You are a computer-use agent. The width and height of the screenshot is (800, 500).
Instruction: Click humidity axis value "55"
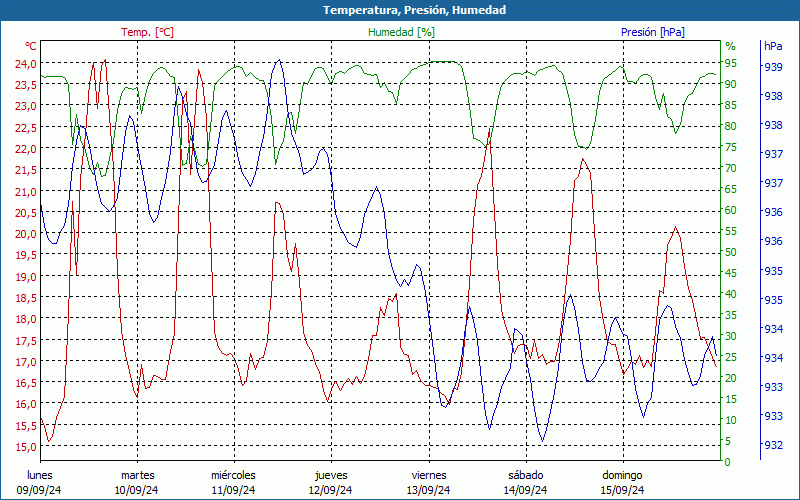click(731, 231)
